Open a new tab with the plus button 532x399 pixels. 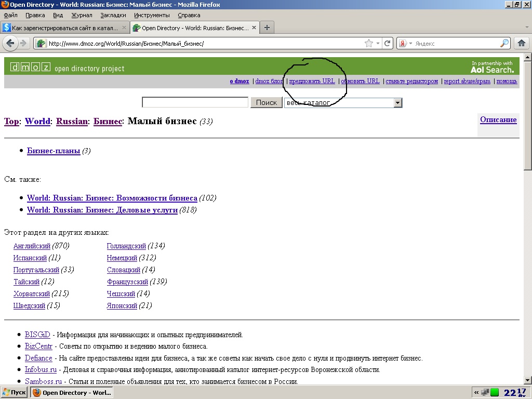pos(267,28)
